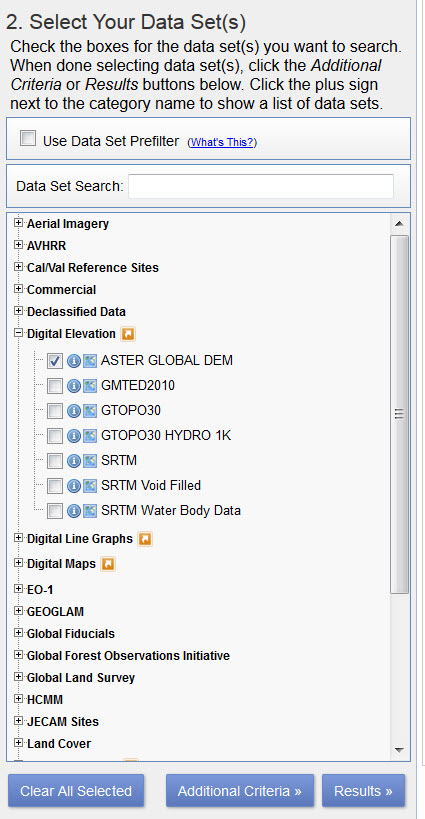425x819 pixels.
Task: Select the ASTER GLOBAL DEM label
Action: (x=167, y=360)
